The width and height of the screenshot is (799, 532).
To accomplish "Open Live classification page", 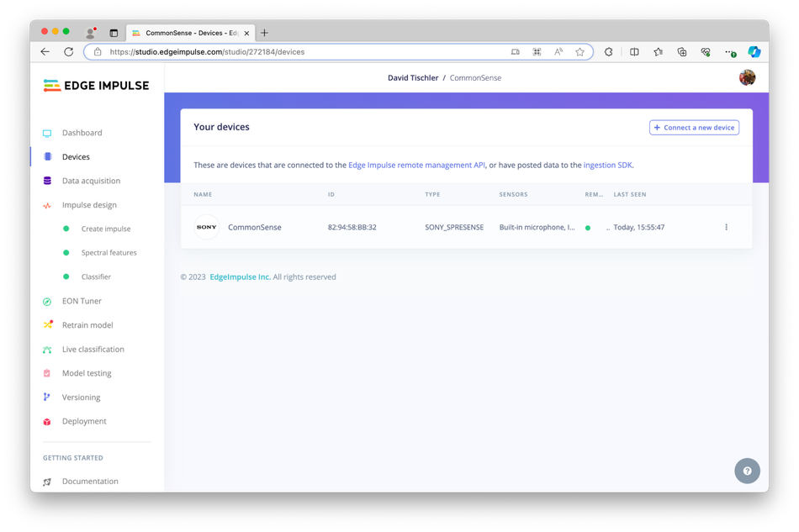I will coord(93,350).
